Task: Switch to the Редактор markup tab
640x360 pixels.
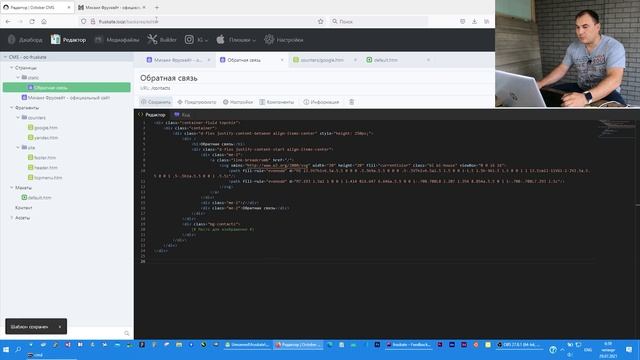Action: (x=152, y=115)
